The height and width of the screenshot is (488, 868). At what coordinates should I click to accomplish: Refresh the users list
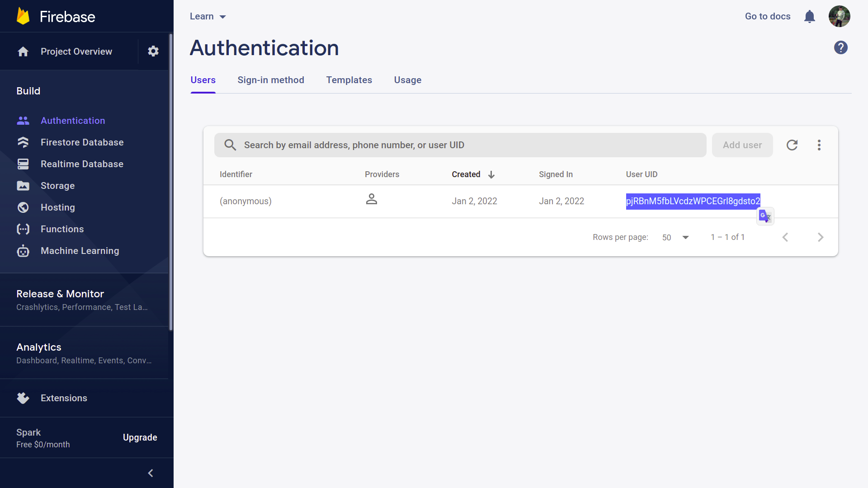(792, 145)
